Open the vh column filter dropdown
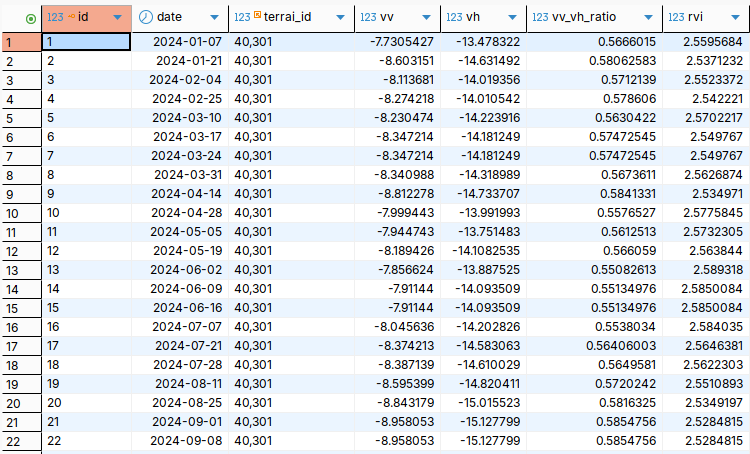Image resolution: width=750 pixels, height=454 pixels. point(512,18)
